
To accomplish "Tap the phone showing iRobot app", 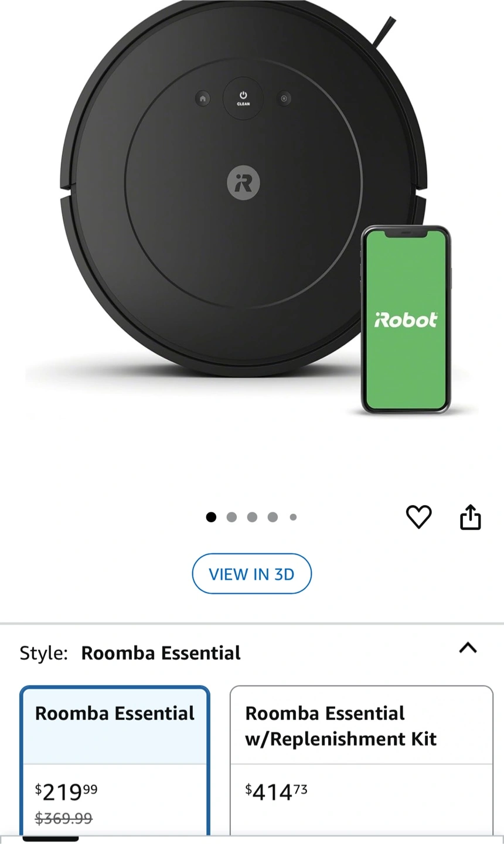I will [406, 319].
